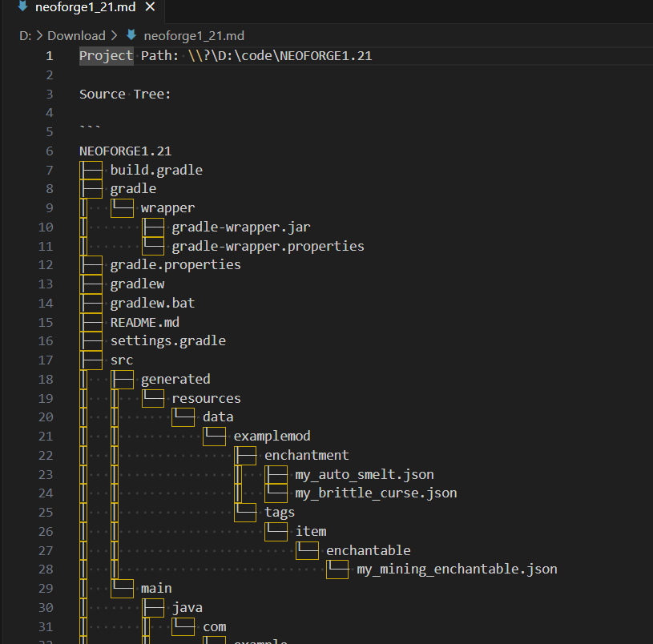Click the java entry

click(187, 608)
